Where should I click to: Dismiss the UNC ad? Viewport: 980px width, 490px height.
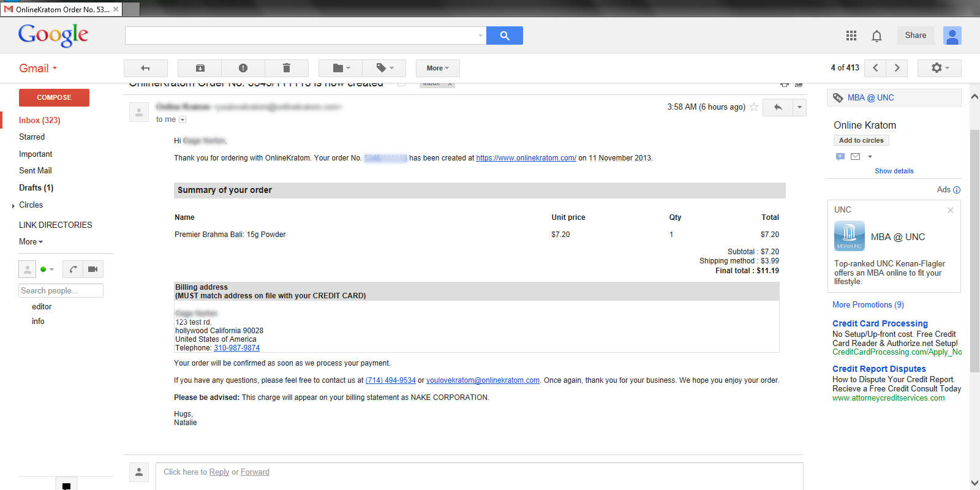tap(951, 210)
